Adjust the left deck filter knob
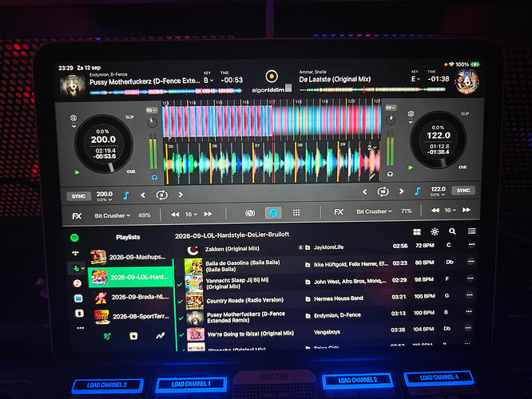This screenshot has width=532, height=399. point(153,122)
